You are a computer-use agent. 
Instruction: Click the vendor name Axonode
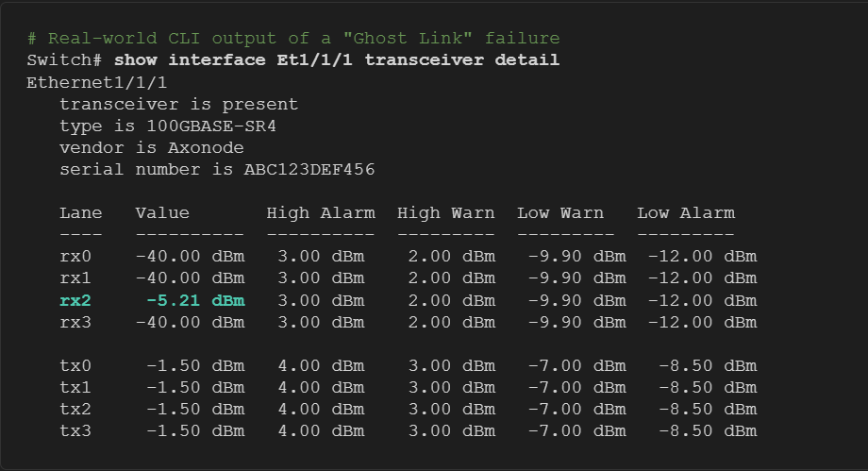(206, 147)
